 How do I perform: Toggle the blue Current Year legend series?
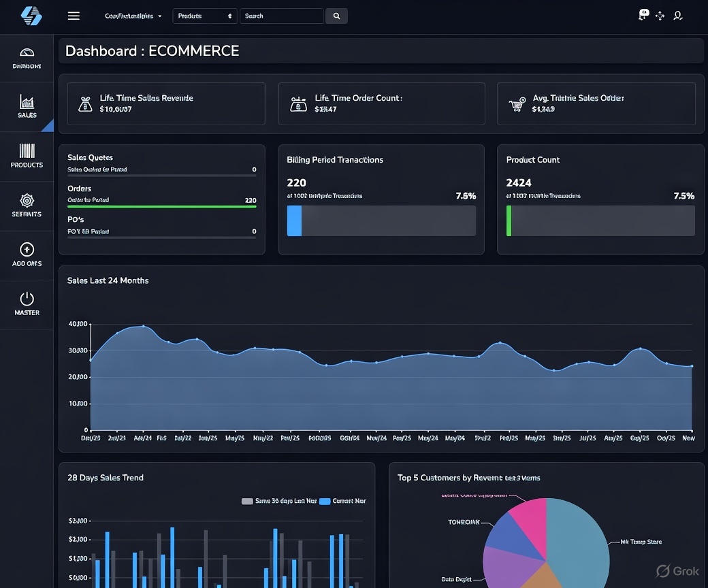coord(325,501)
